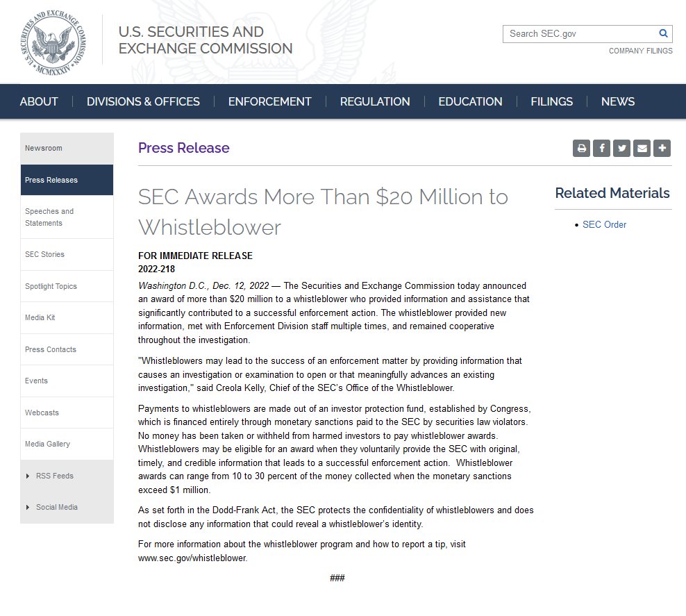686x616 pixels.
Task: Open Press Contacts
Action: pos(67,349)
